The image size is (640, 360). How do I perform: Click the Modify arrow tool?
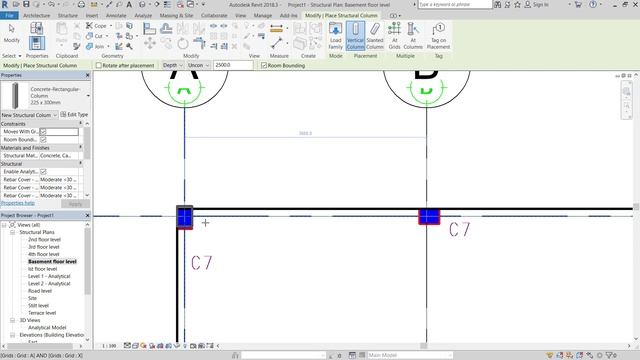(x=11, y=33)
